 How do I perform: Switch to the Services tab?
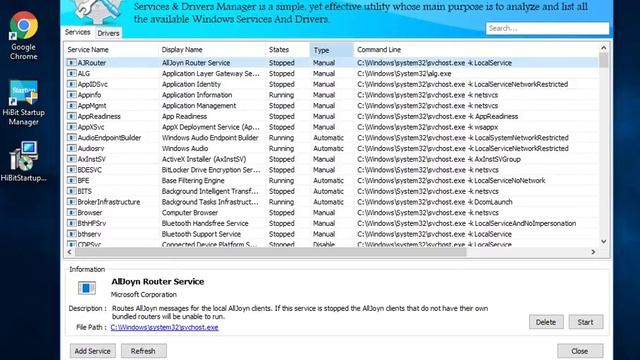click(x=78, y=32)
